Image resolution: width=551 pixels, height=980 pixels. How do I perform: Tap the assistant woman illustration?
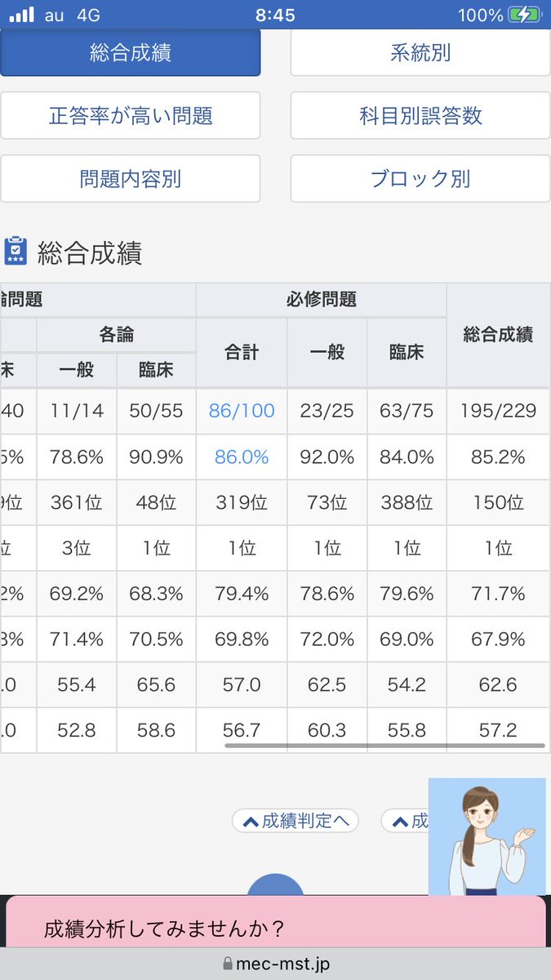tap(487, 837)
